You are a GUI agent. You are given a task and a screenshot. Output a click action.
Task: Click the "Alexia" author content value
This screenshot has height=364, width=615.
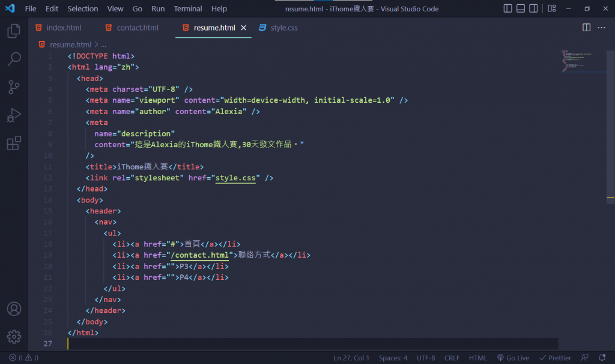229,111
